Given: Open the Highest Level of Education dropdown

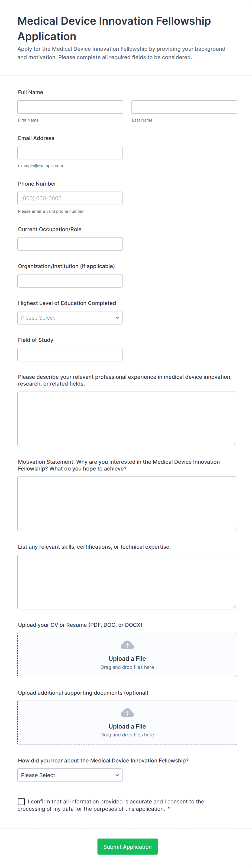Looking at the screenshot, I should [x=70, y=318].
